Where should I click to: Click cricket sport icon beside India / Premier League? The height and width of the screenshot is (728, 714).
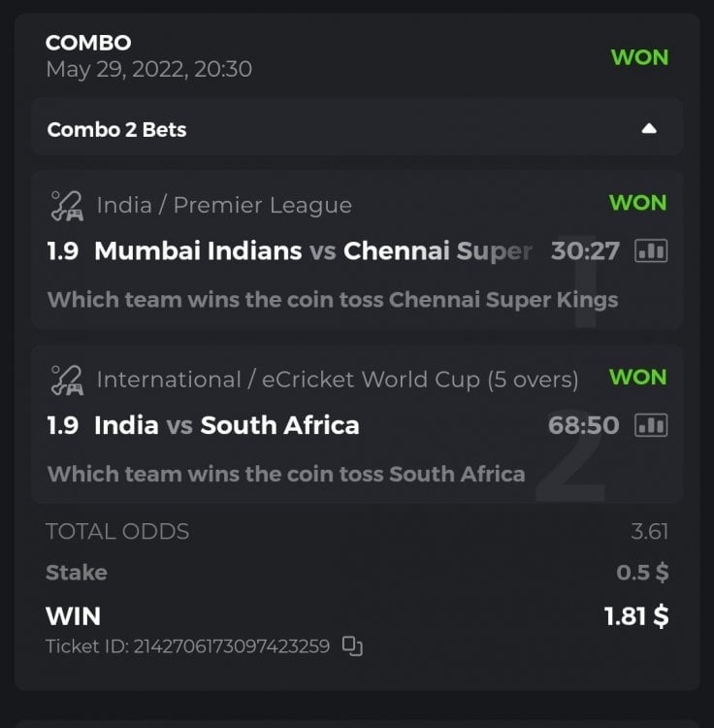[x=67, y=205]
